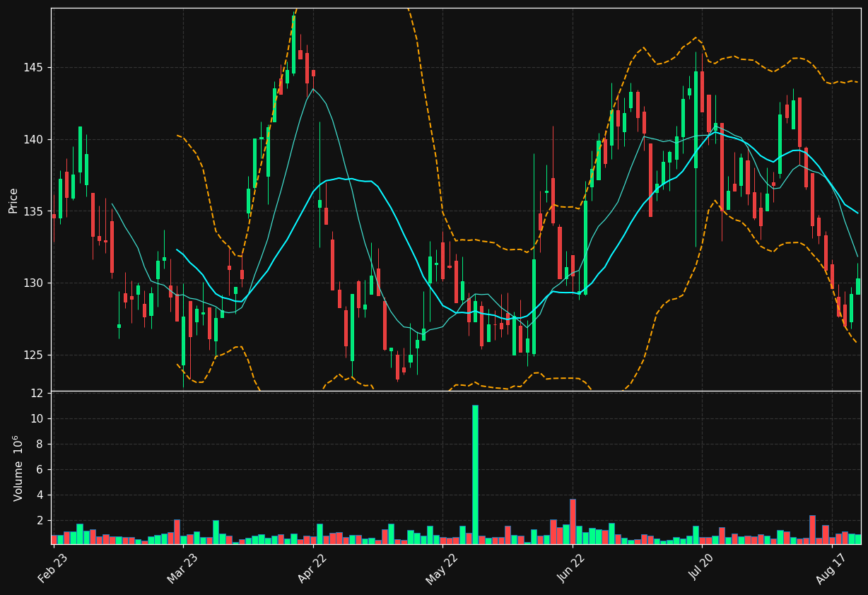Screen dimensions: 868x595
Task: Click the 145 price axis label
Action: point(35,68)
